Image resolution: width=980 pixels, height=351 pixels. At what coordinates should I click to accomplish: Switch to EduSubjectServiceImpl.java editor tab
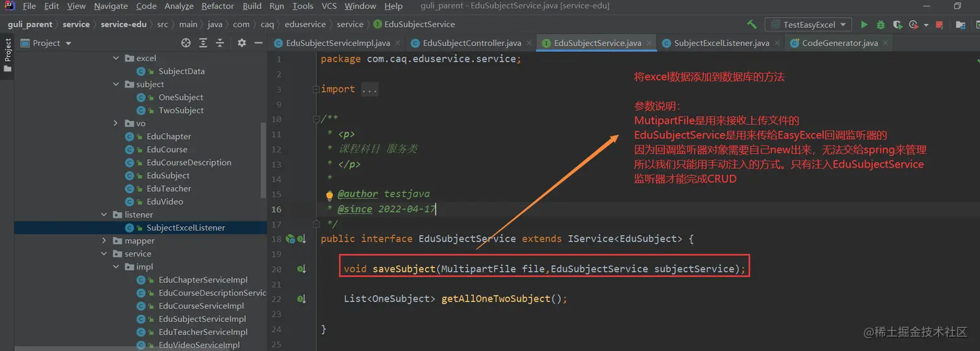(x=337, y=43)
